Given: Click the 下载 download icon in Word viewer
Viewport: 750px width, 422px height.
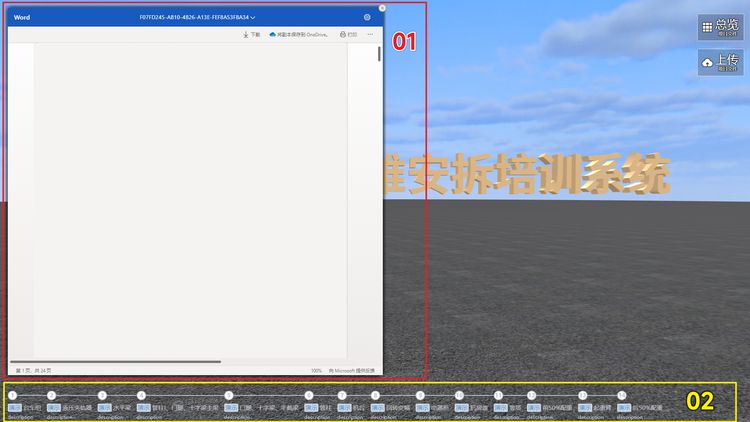Looking at the screenshot, I should click(x=251, y=34).
